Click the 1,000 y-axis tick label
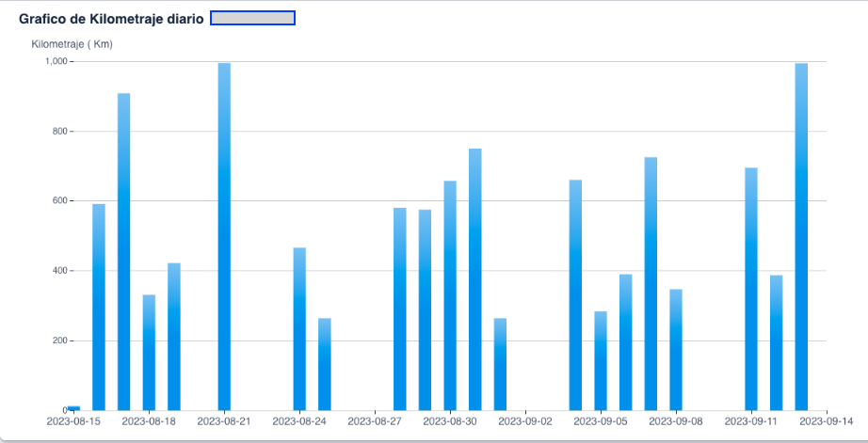Screen dimensions: 868x443 tap(56, 61)
